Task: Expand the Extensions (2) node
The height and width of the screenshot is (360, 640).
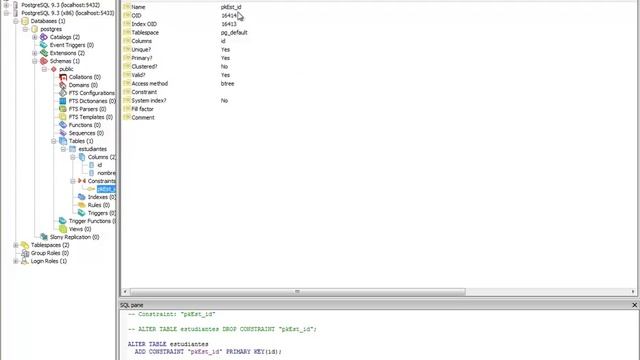Action: tap(35, 53)
